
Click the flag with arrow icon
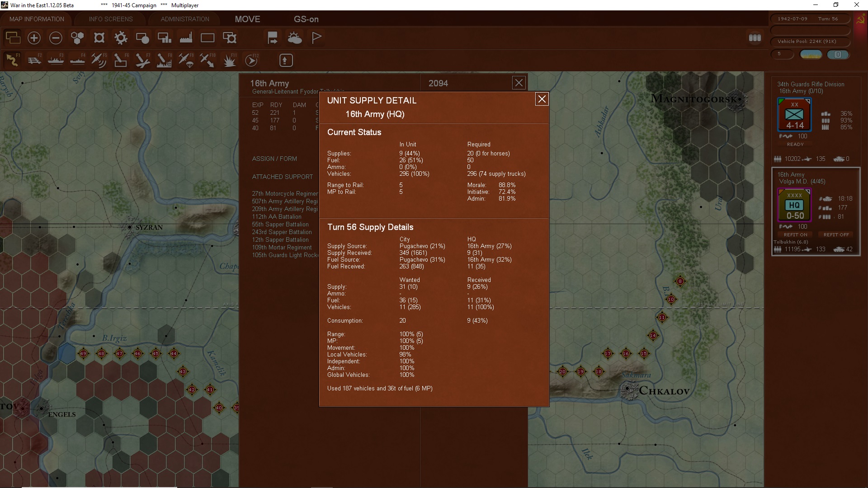(273, 38)
